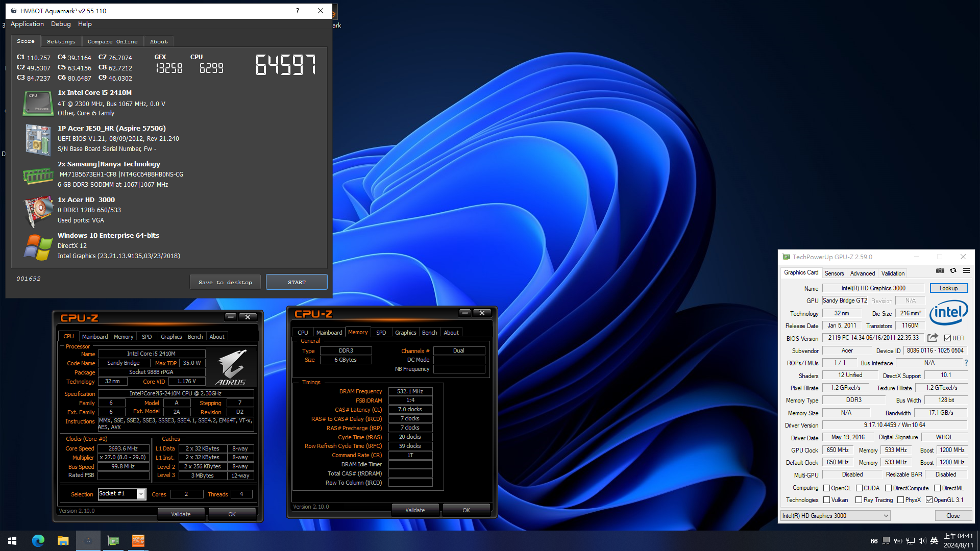This screenshot has width=980, height=551.
Task: Click the network tray icon
Action: click(x=910, y=541)
